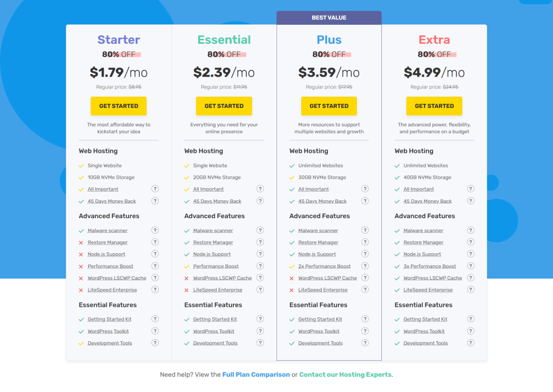Click help icon beside Starter Malware scanner
The width and height of the screenshot is (553, 392).
click(155, 231)
